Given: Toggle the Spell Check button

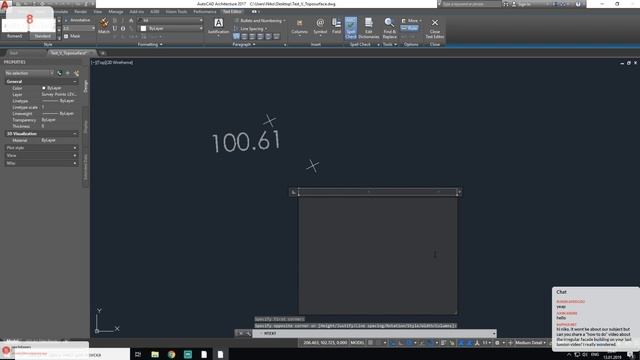Looking at the screenshot, I should coord(351,28).
